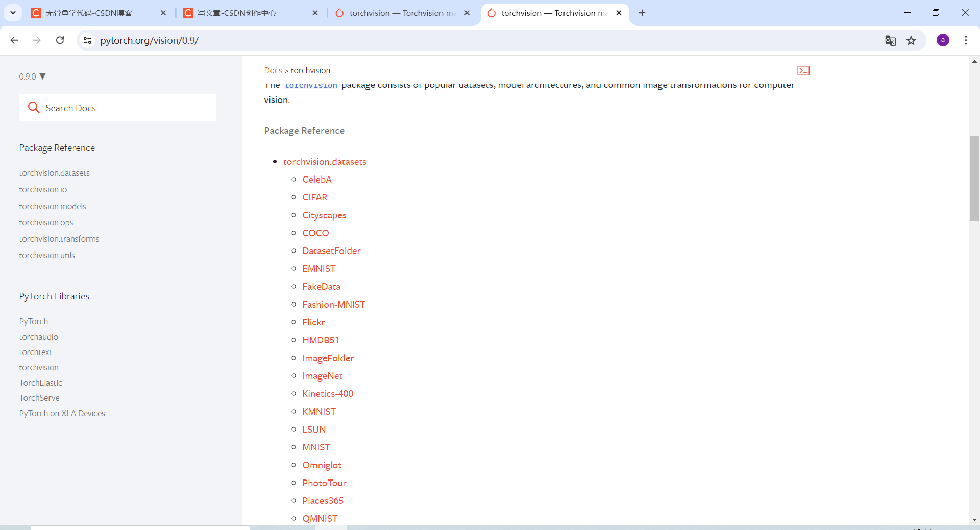
Task: Open torchvision library link in sidebar
Action: point(39,367)
